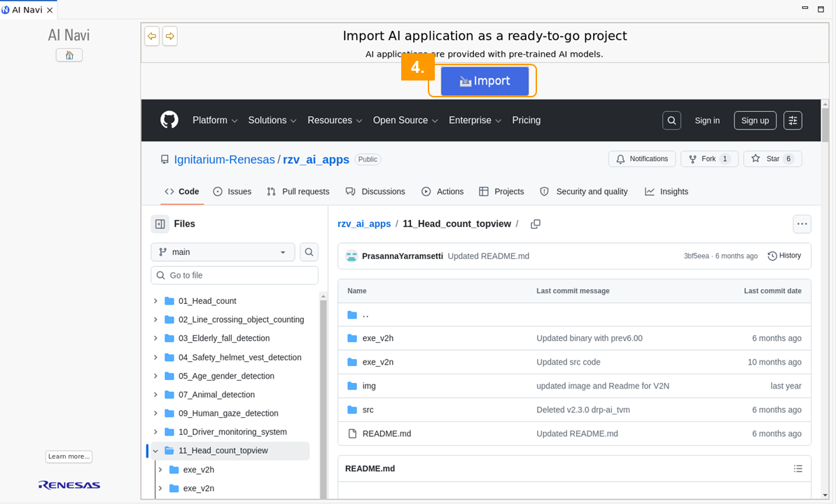Switch to the Discussions tab
836x504 pixels.
click(375, 192)
